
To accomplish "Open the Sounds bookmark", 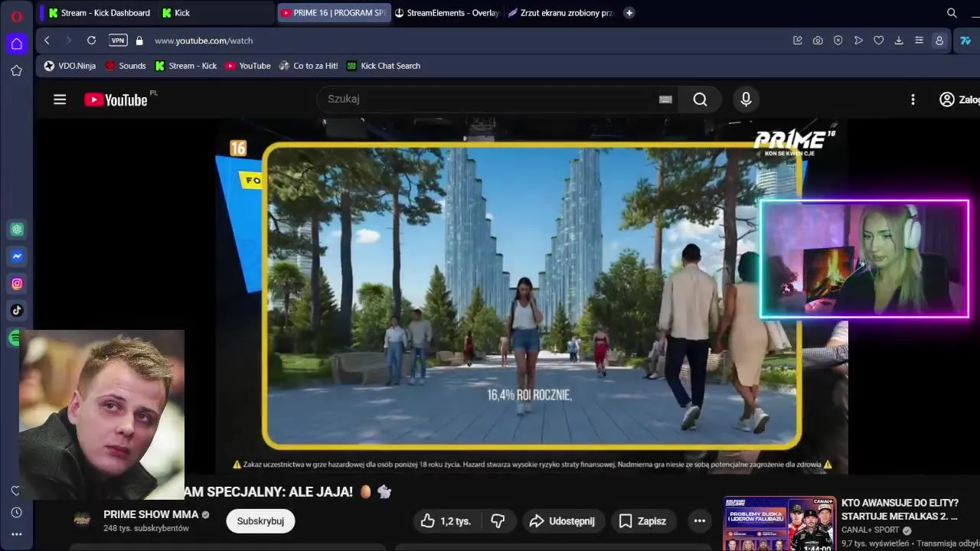I will click(x=126, y=66).
